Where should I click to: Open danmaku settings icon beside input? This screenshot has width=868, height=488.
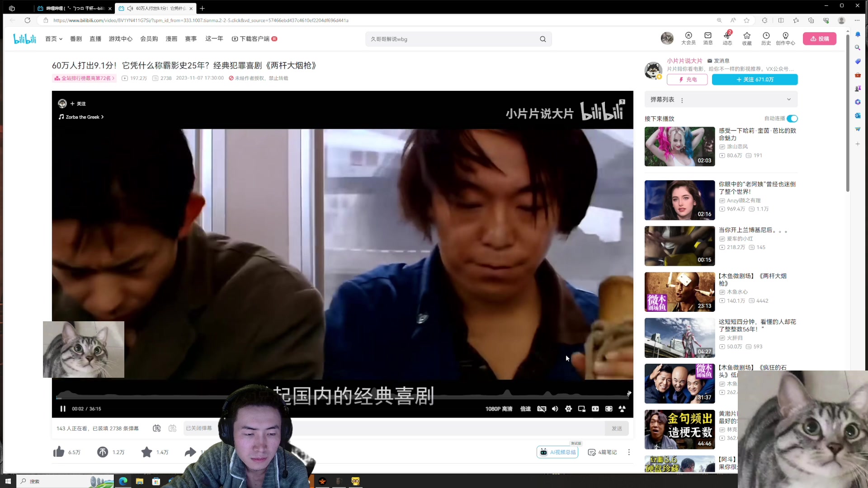[172, 428]
